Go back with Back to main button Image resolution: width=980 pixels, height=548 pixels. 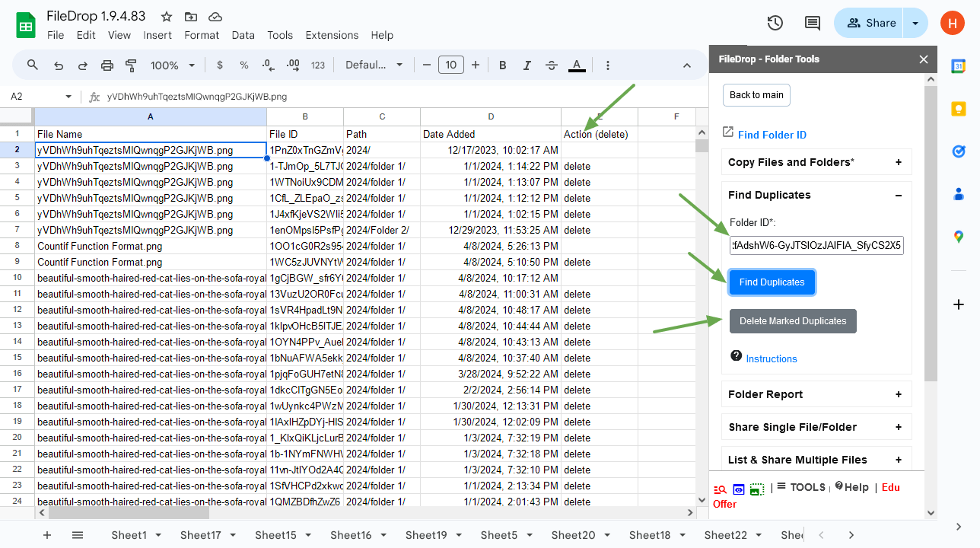pos(756,95)
